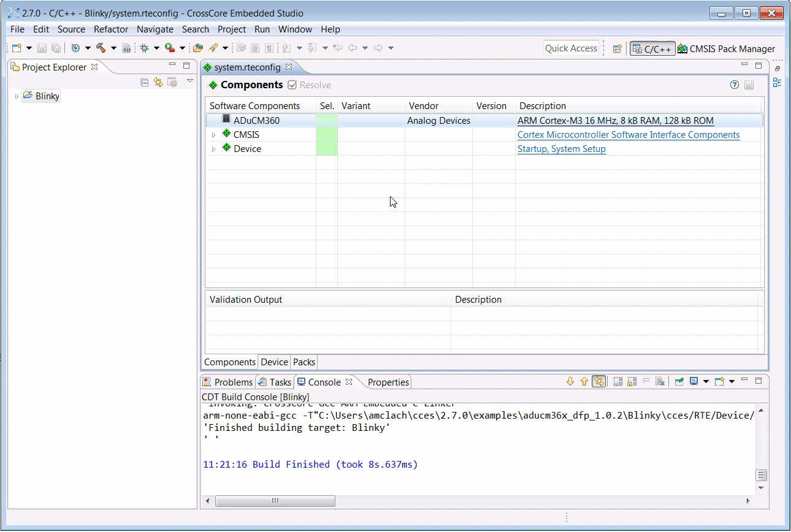The image size is (791, 532).
Task: Open the New file dropdown arrow
Action: click(x=29, y=48)
